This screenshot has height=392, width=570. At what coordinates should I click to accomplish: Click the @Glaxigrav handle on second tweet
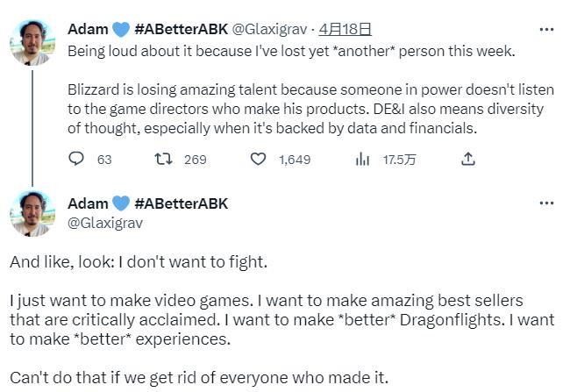point(104,223)
